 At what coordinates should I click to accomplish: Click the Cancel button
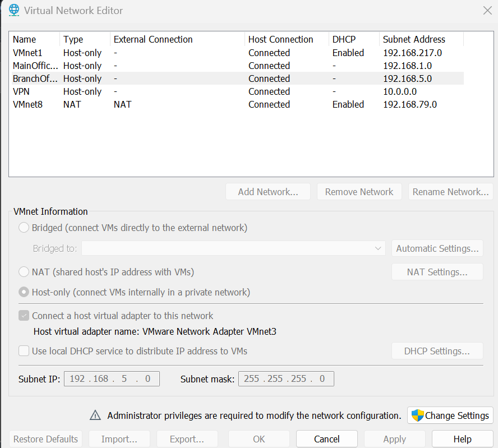(327, 439)
